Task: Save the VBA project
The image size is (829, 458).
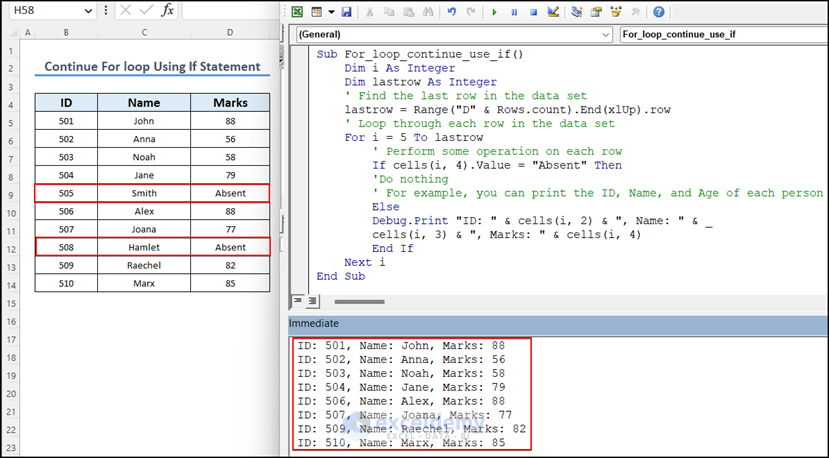Action: 346,12
